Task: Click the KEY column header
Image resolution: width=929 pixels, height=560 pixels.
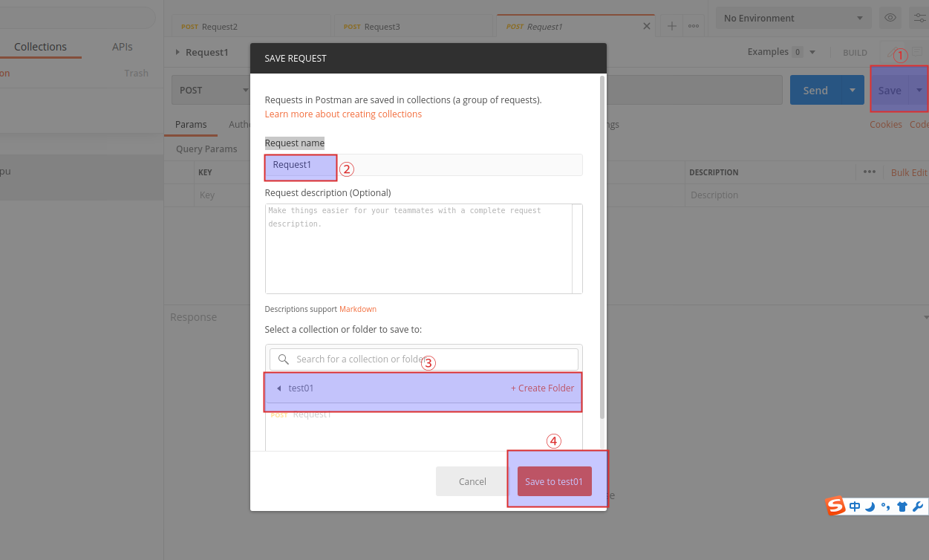Action: point(205,172)
